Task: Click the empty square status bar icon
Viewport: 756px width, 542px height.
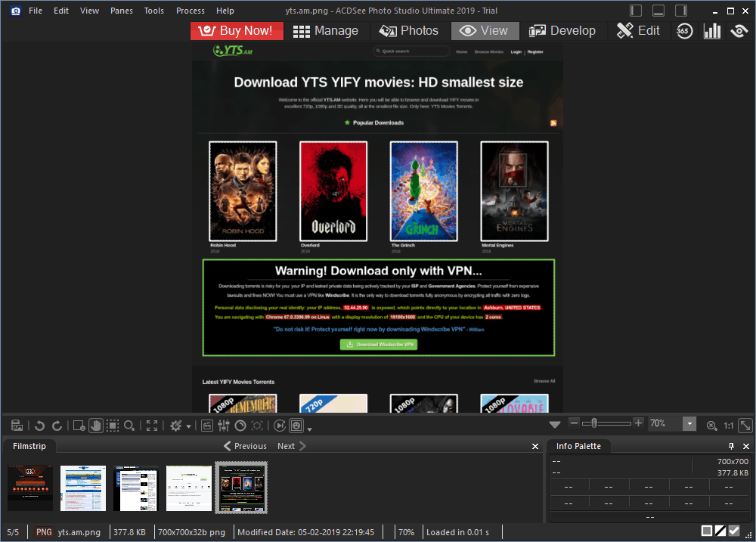Action: [x=707, y=531]
